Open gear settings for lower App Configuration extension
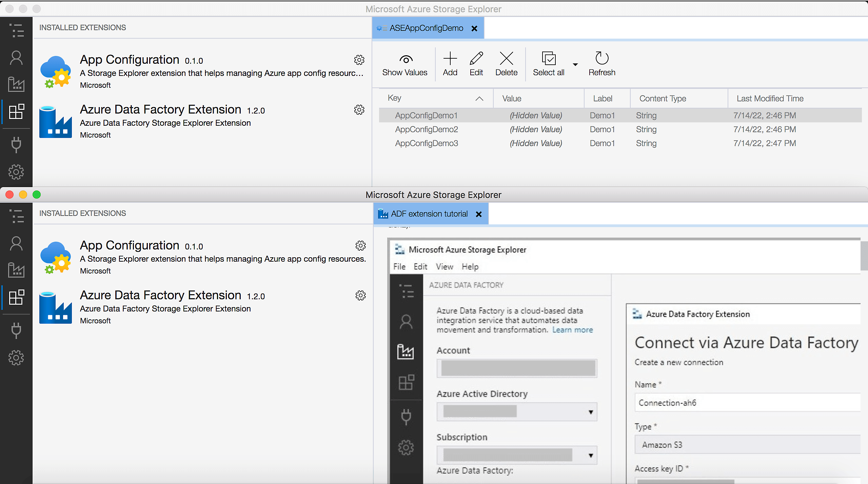 pos(360,245)
